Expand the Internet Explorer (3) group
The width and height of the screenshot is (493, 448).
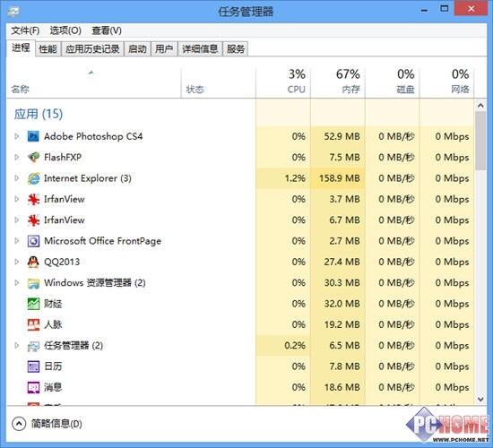[x=17, y=178]
